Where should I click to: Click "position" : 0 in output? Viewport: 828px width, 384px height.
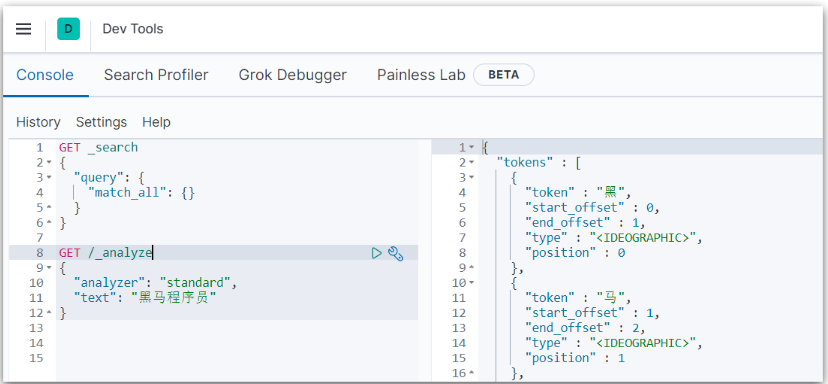pos(575,253)
